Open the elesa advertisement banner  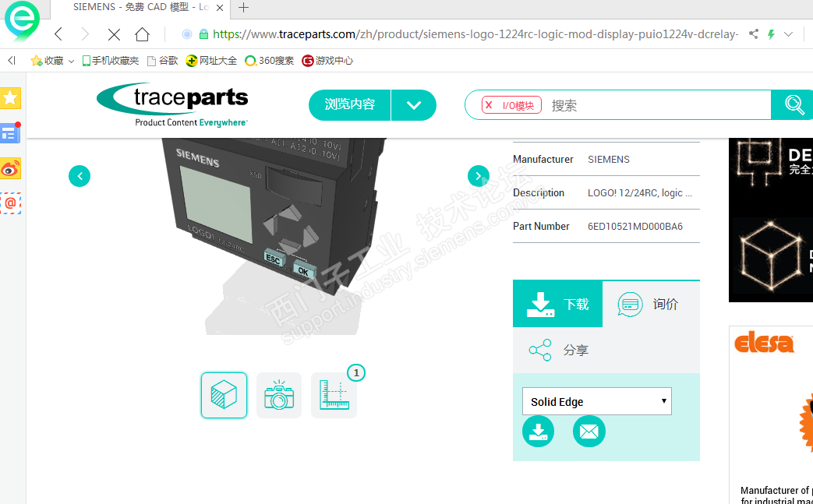[771, 414]
